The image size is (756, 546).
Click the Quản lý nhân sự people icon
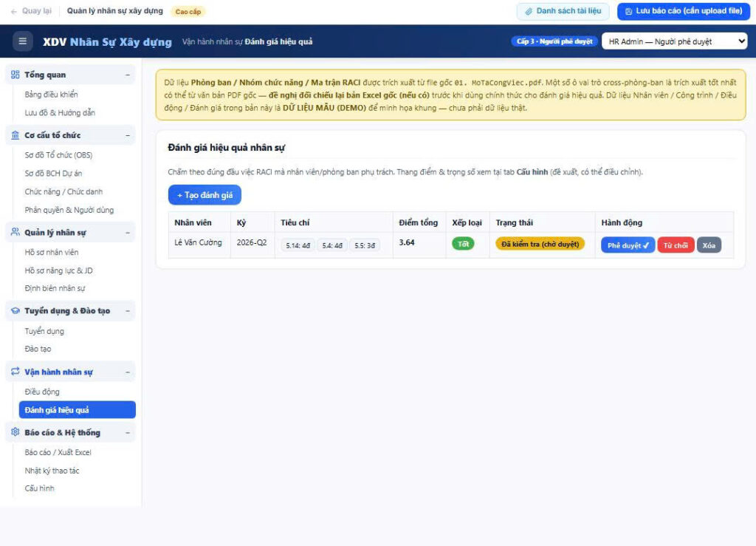(x=16, y=232)
